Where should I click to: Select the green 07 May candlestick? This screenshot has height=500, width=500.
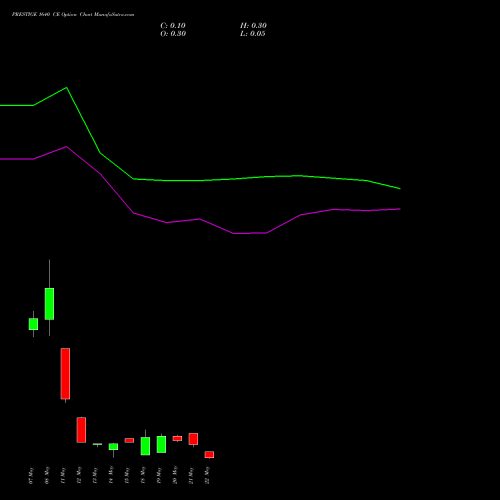coord(33,324)
